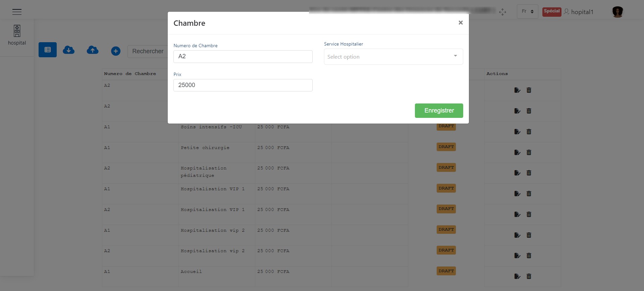Click the Enregistrer button
The width and height of the screenshot is (644, 291).
tap(439, 111)
